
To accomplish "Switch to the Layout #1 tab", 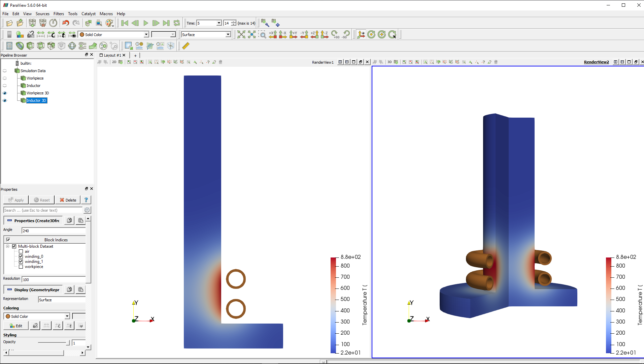I will coord(112,55).
